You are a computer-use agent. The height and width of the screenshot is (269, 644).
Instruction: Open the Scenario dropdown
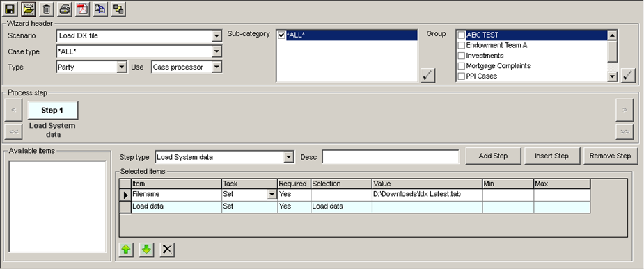coord(217,36)
